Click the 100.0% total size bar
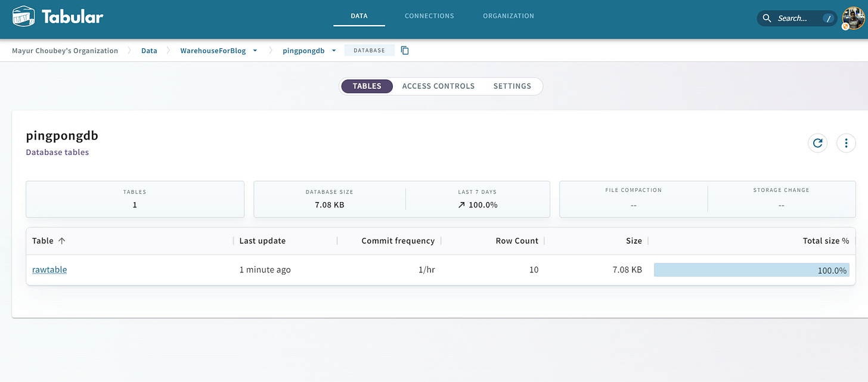This screenshot has height=382, width=868. (751, 270)
